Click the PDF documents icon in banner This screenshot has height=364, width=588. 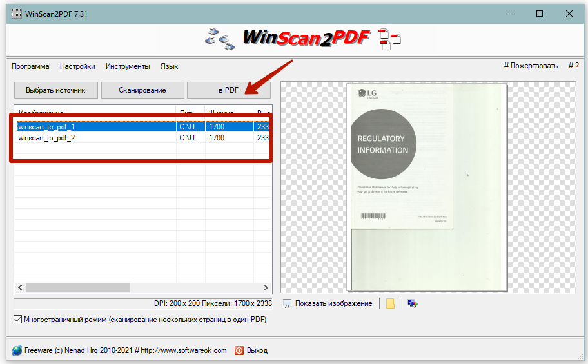(389, 39)
